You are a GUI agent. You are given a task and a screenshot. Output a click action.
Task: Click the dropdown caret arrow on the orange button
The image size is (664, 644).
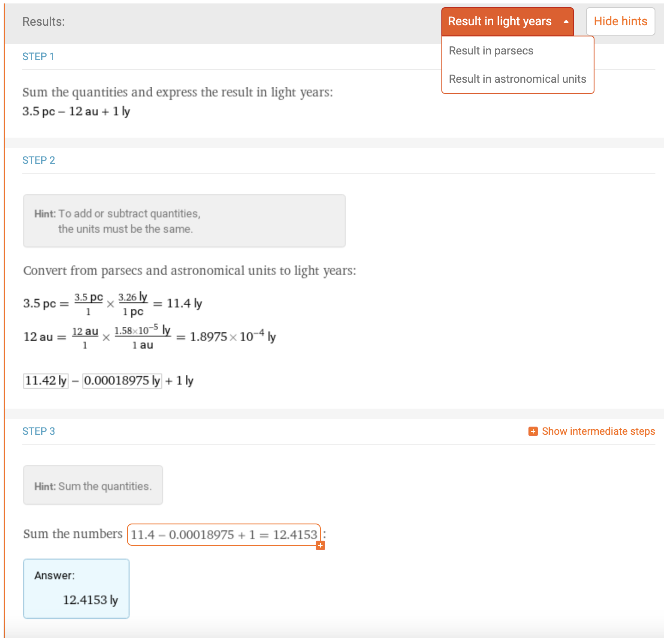[566, 21]
